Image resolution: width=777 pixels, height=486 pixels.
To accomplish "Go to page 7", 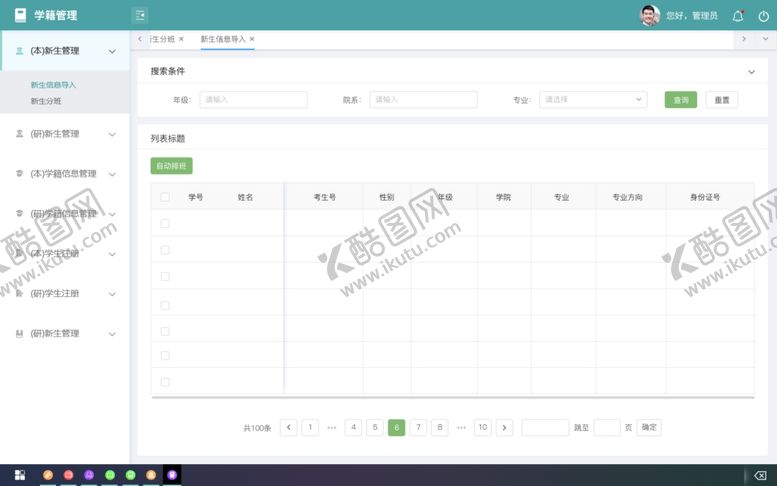I will 418,427.
